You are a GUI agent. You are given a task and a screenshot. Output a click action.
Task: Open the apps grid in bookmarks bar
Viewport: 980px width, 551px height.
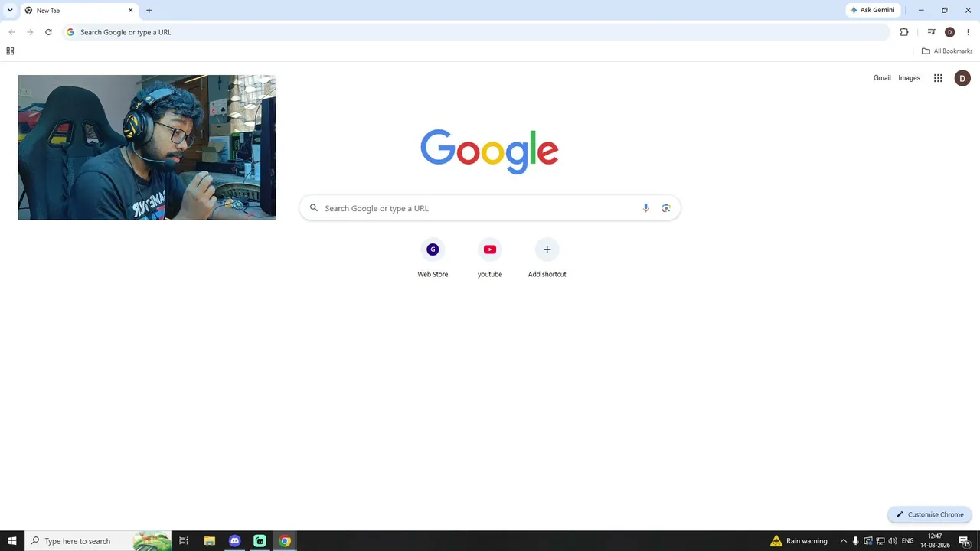click(10, 51)
